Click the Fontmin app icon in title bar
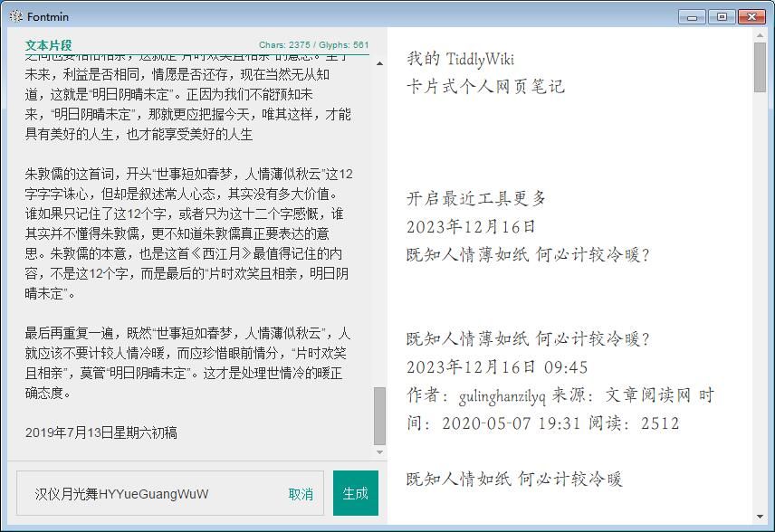The width and height of the screenshot is (775, 532). click(15, 16)
